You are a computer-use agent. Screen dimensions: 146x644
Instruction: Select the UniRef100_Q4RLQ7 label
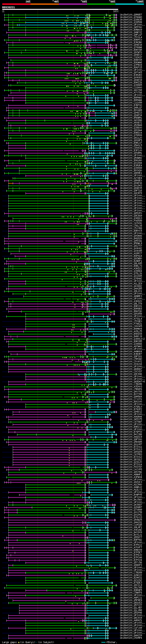click(131, 108)
